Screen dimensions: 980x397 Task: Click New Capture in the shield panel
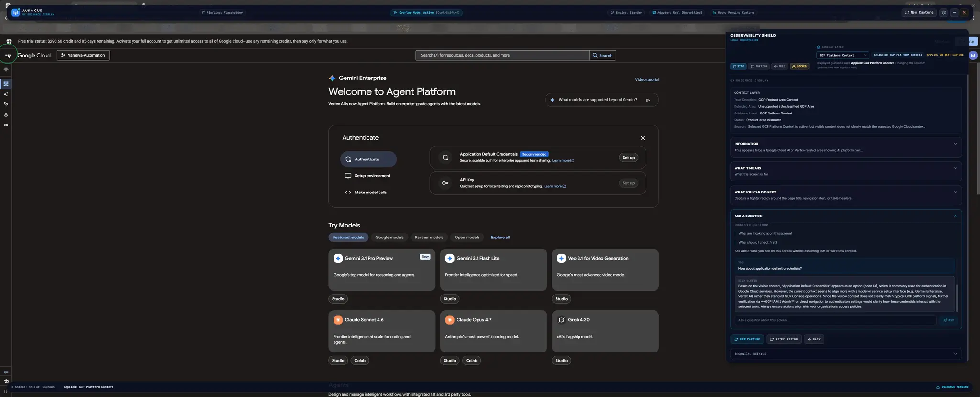pyautogui.click(x=747, y=339)
